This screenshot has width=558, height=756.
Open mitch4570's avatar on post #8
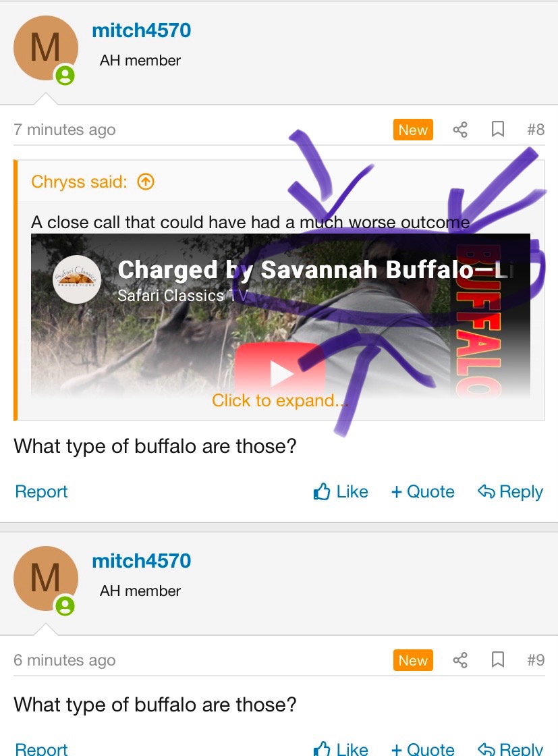tap(46, 48)
